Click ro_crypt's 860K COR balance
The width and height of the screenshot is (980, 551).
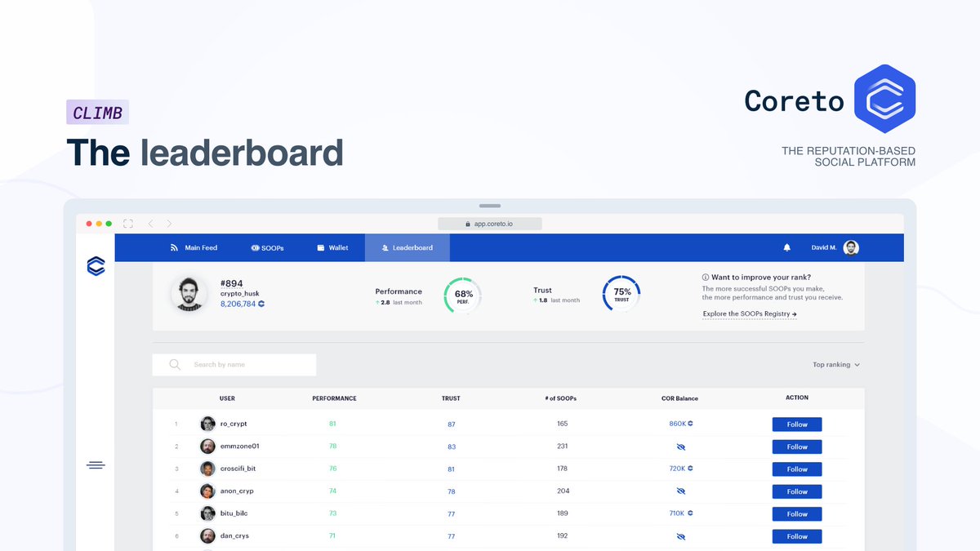[680, 424]
